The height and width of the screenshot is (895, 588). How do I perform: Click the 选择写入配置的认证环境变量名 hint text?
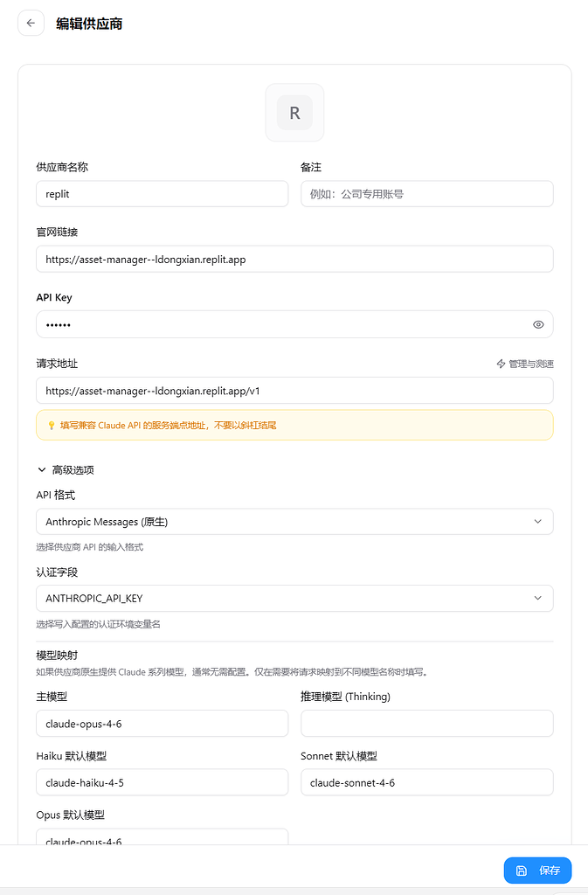click(98, 624)
